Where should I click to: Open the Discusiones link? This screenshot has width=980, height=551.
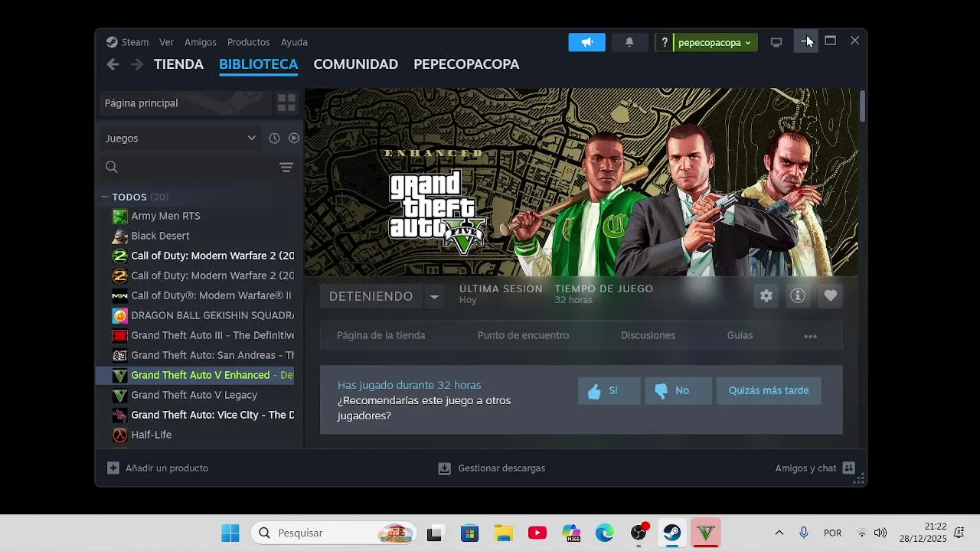click(648, 335)
